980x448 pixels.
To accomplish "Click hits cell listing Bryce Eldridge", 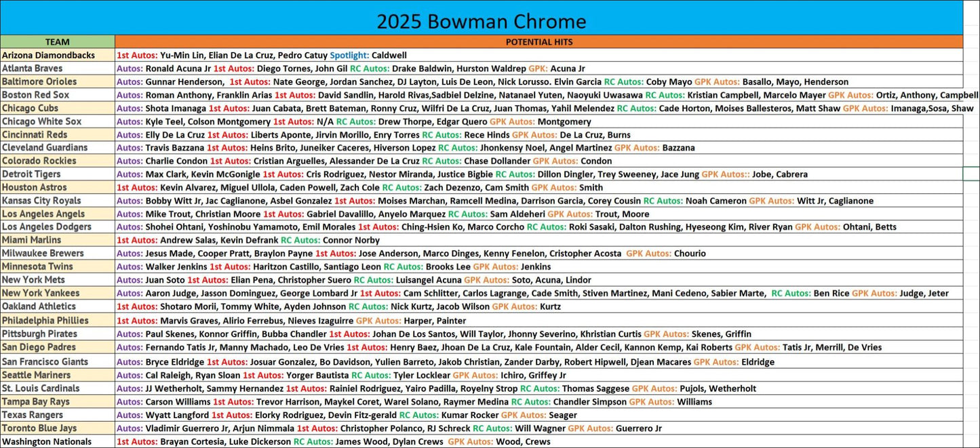I will pos(539,362).
